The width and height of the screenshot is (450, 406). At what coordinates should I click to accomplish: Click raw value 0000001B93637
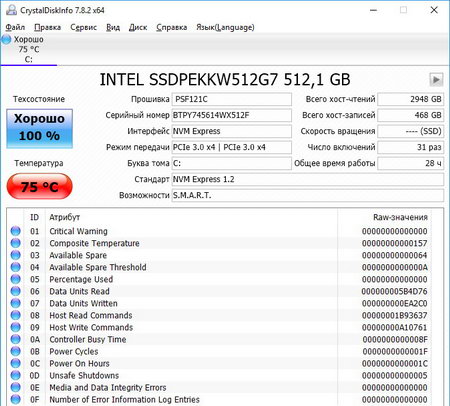[x=394, y=315]
